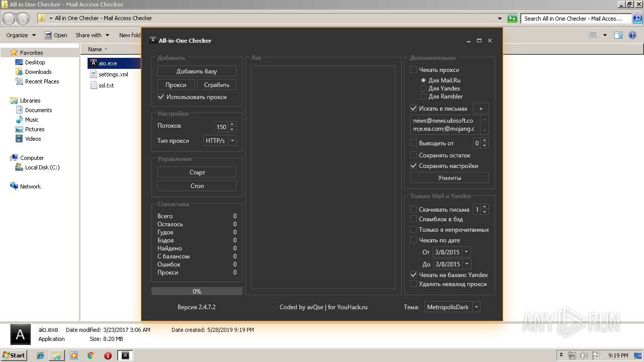Click the Explorer back navigation arrow
The image size is (644, 362).
(9, 19)
